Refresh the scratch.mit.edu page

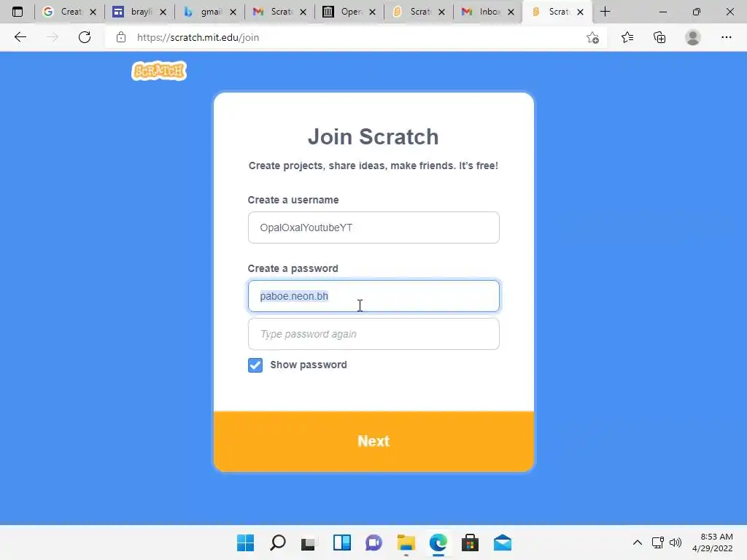85,37
